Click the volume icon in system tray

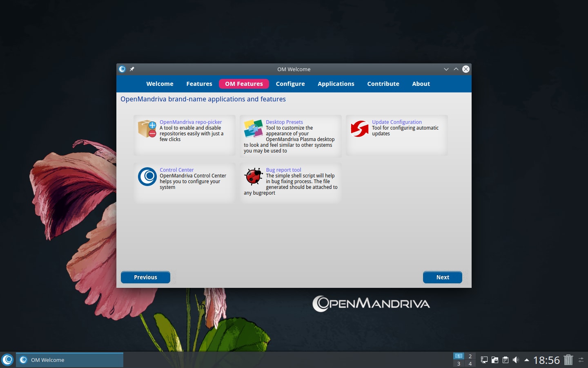[516, 360]
